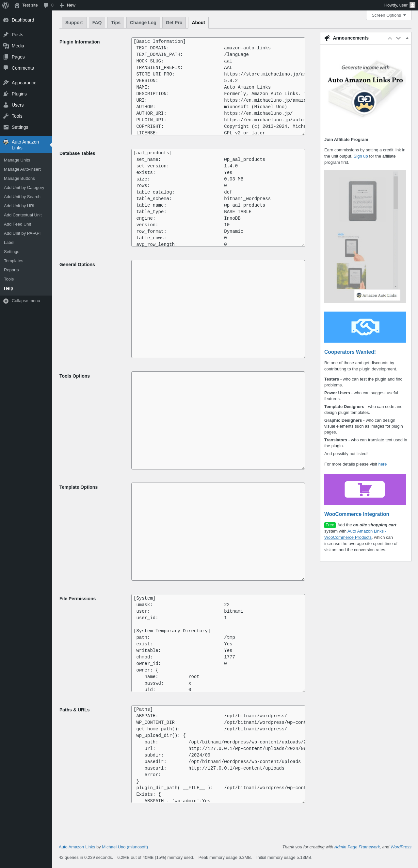
Task: Click Howdy, user account menu
Action: (x=399, y=5)
